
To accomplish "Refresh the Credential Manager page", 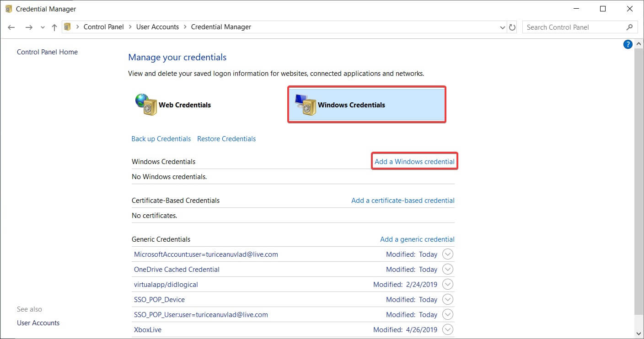I will pos(512,27).
